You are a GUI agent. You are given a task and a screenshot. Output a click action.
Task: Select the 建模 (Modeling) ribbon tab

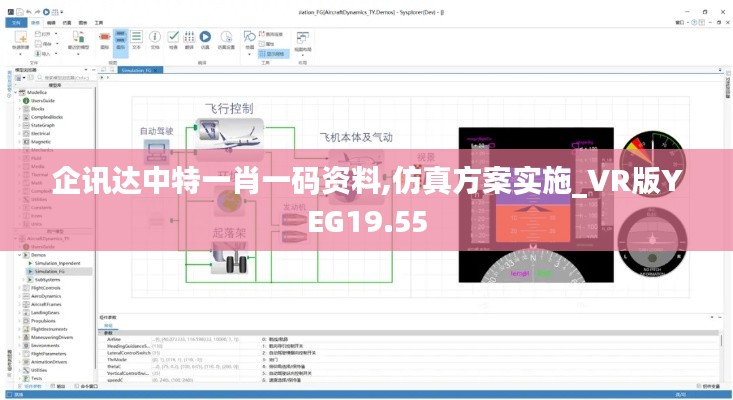click(x=35, y=22)
